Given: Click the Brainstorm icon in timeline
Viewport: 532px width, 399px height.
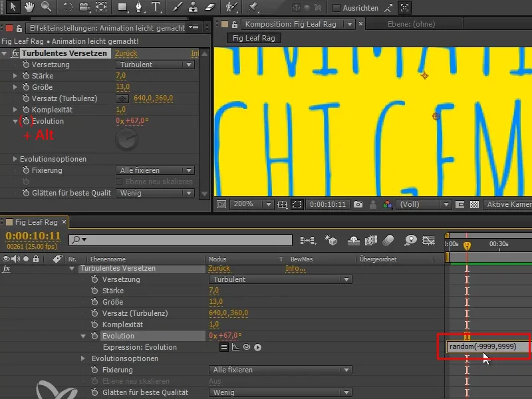Looking at the screenshot, I should 410,240.
